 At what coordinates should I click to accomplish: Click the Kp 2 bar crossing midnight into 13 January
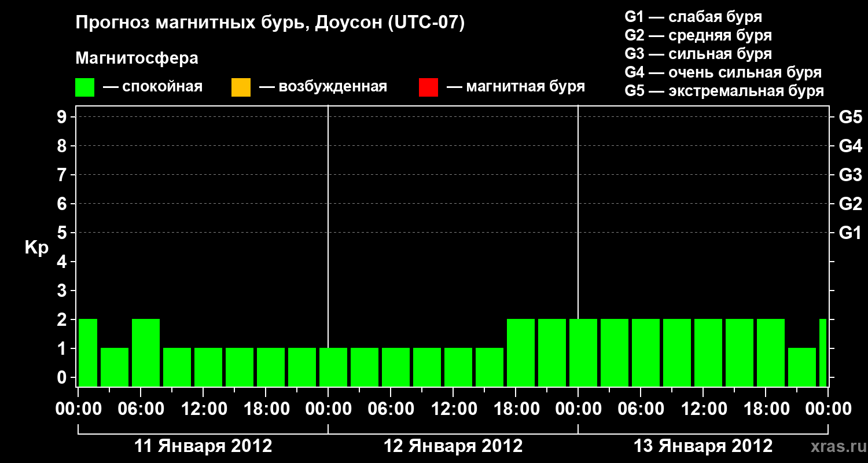583,352
